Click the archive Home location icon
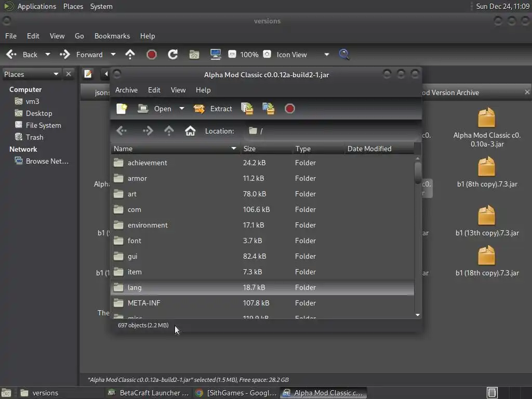Image resolution: width=532 pixels, height=399 pixels. (190, 130)
